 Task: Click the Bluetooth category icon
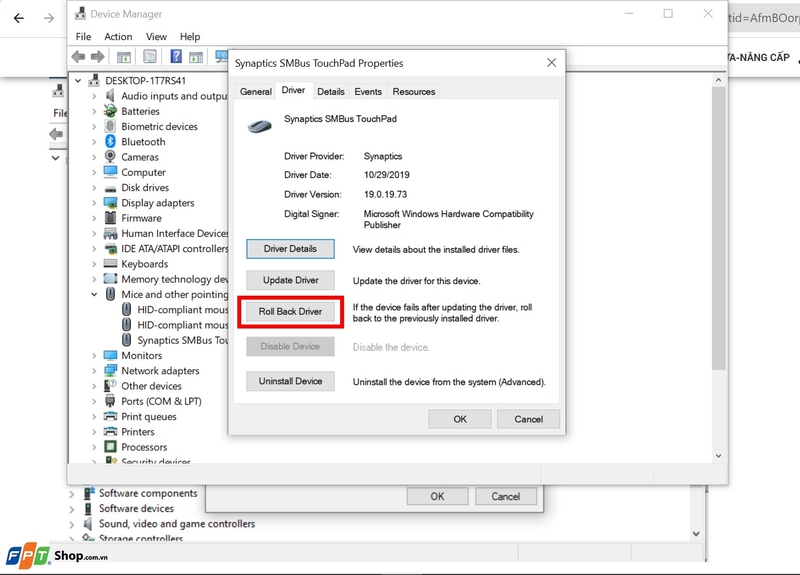point(110,141)
